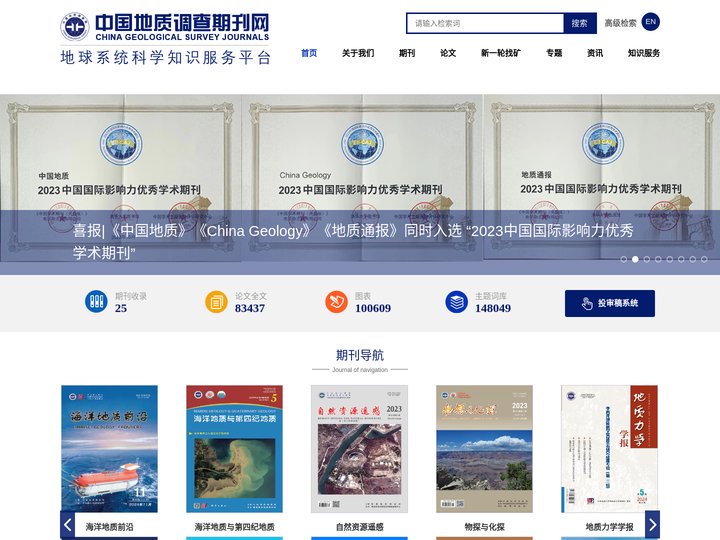This screenshot has width=720, height=540.
Task: Open the 海洋地质前沿 journal cover
Action: (x=109, y=449)
